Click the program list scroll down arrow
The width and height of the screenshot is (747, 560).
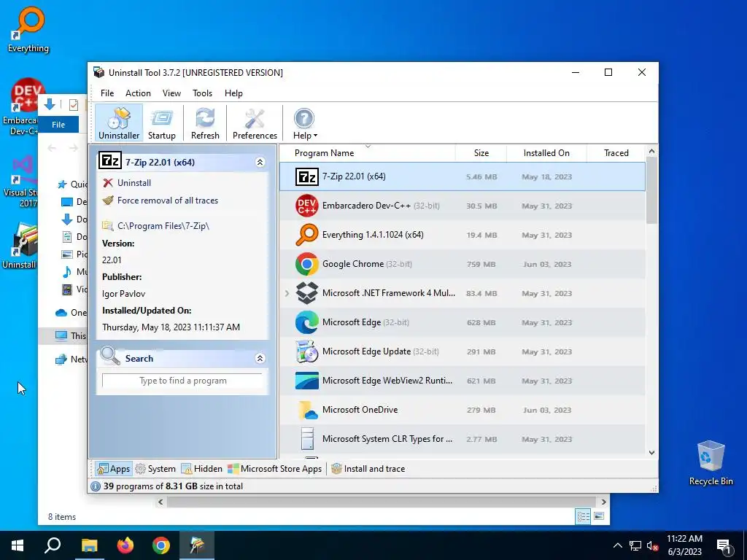pos(651,453)
